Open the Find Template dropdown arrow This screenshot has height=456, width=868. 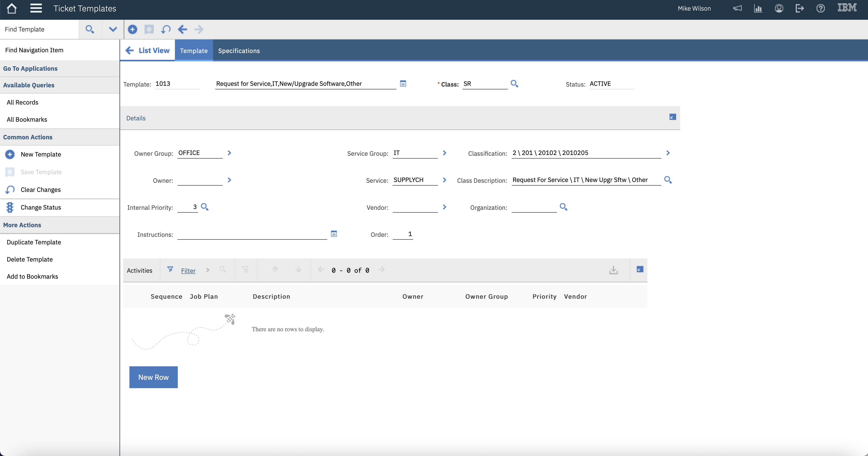(113, 29)
